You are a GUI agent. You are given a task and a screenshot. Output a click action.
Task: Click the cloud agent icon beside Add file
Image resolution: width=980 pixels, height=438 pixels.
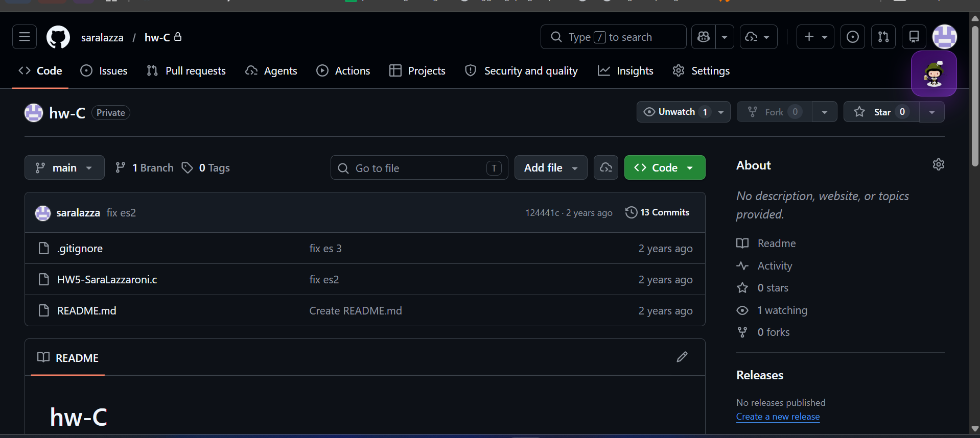pos(606,167)
